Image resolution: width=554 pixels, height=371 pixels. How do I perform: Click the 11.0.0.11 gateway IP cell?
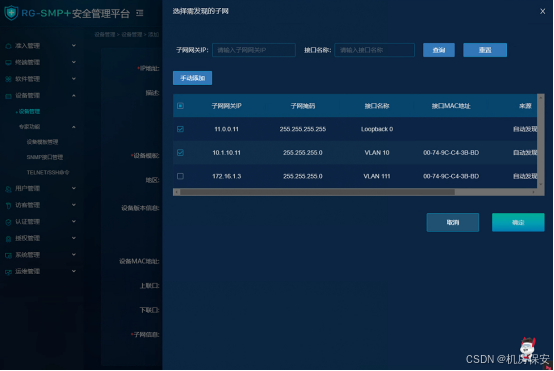(x=226, y=129)
